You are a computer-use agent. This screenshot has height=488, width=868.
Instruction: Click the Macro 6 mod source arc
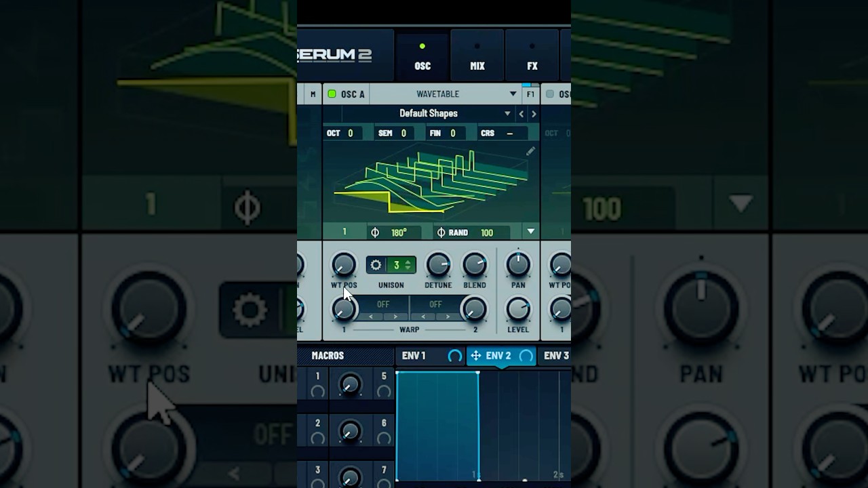(384, 438)
